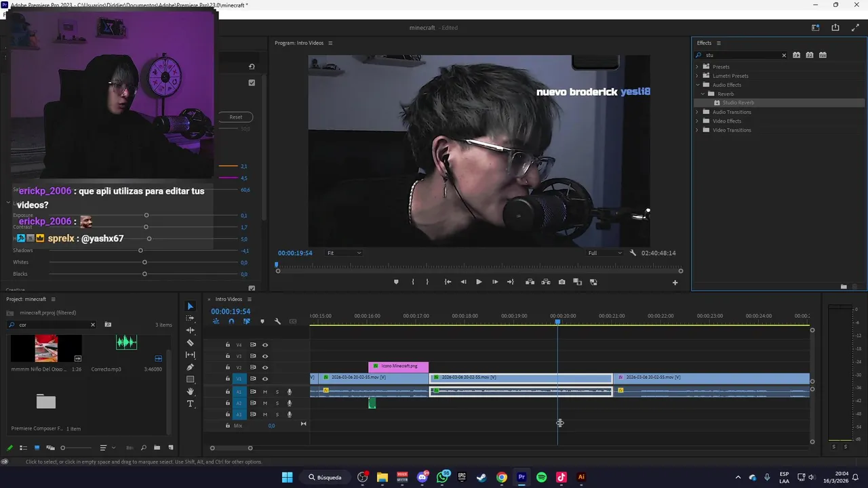This screenshot has height=488, width=868.
Task: Click Export Frame camera icon
Action: (561, 282)
